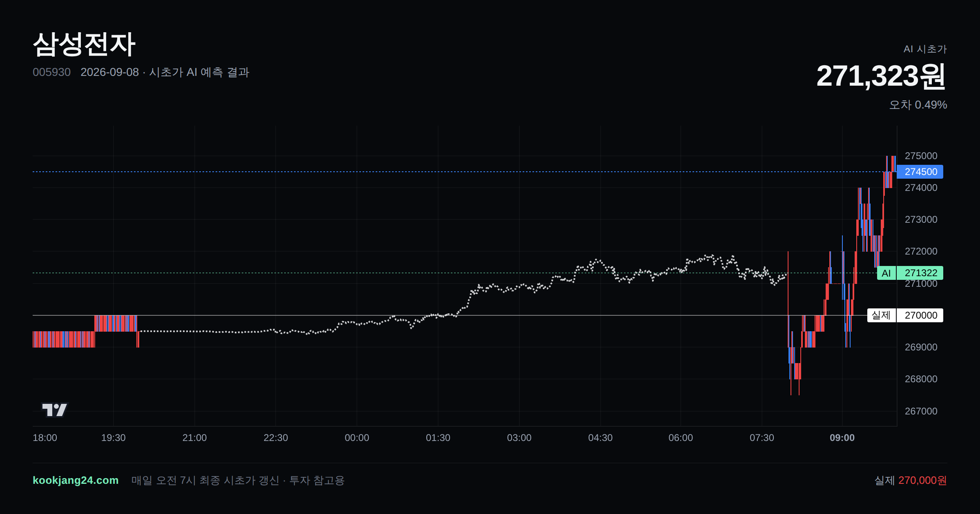
Task: Click the 실제 270,000원 footer value
Action: (911, 480)
